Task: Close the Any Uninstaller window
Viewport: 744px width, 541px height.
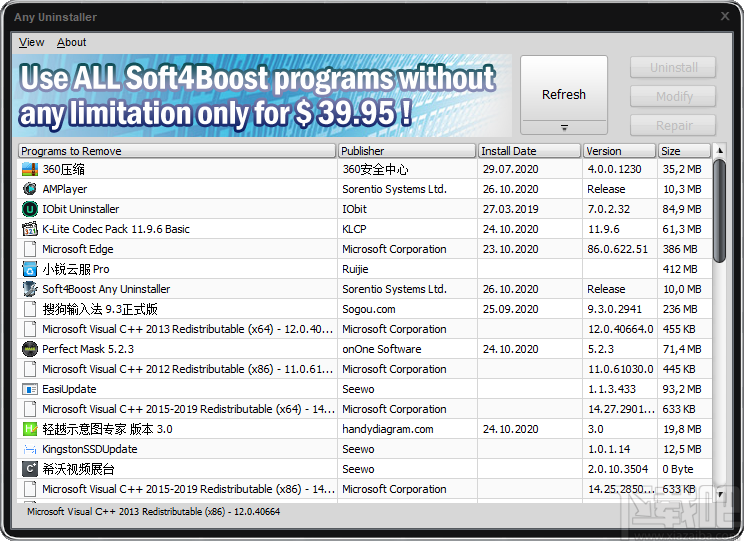Action: [725, 17]
